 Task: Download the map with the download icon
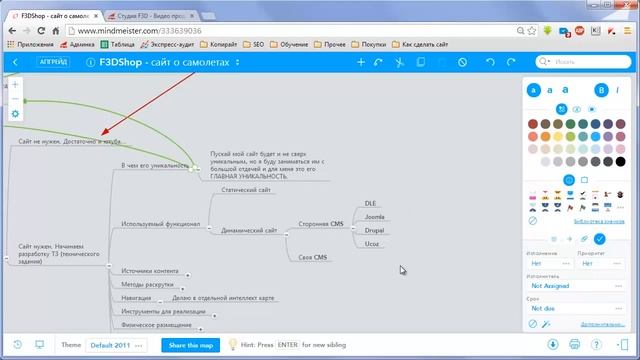(x=553, y=345)
